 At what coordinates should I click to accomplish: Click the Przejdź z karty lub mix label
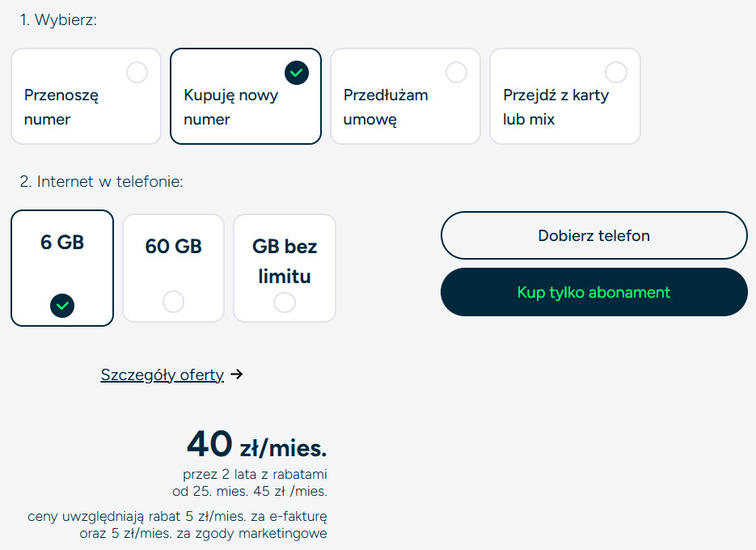click(x=555, y=107)
